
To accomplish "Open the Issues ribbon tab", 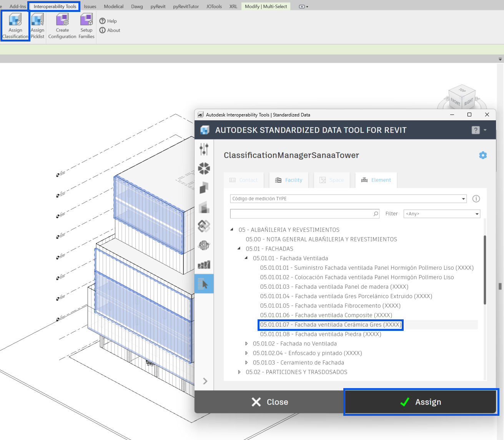I will coord(90,6).
